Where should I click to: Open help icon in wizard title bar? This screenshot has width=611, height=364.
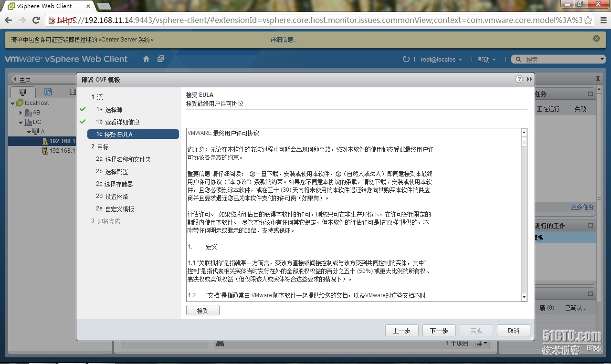(519, 79)
